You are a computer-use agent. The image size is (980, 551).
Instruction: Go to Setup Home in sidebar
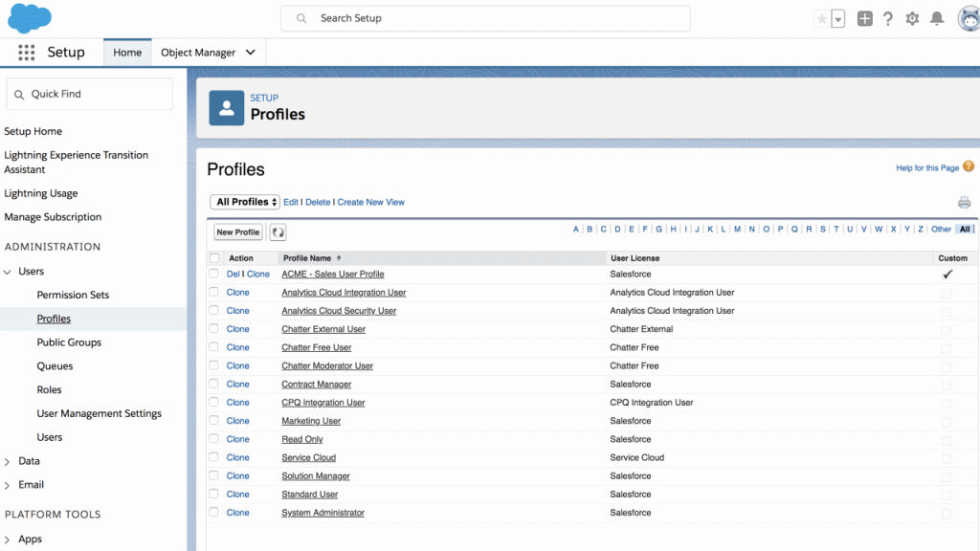coord(33,131)
